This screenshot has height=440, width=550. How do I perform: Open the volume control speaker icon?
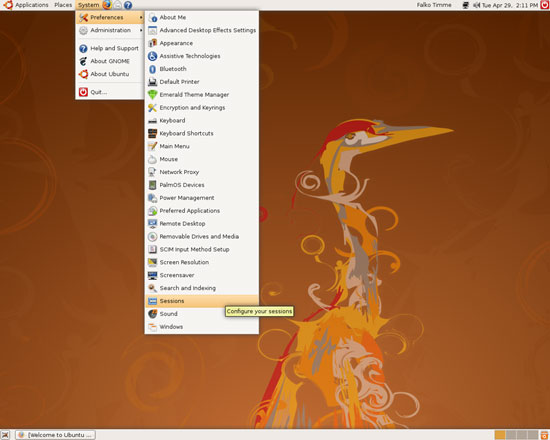pos(476,5)
